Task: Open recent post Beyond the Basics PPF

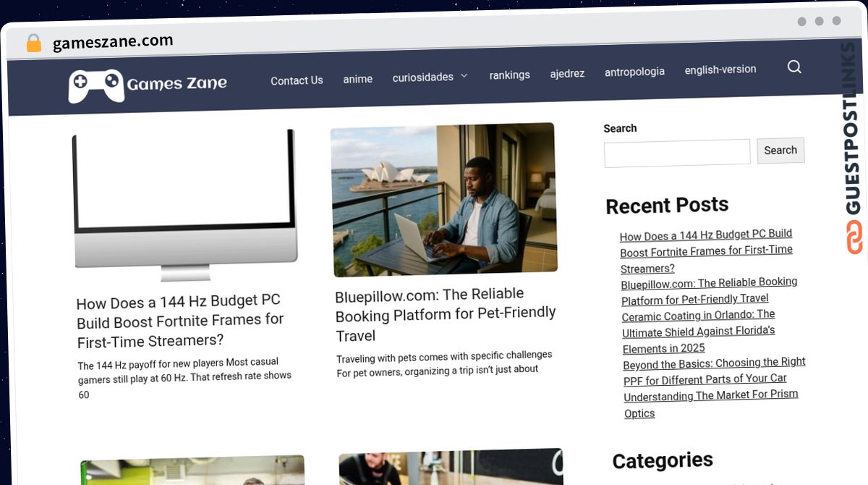Action: pyautogui.click(x=714, y=371)
